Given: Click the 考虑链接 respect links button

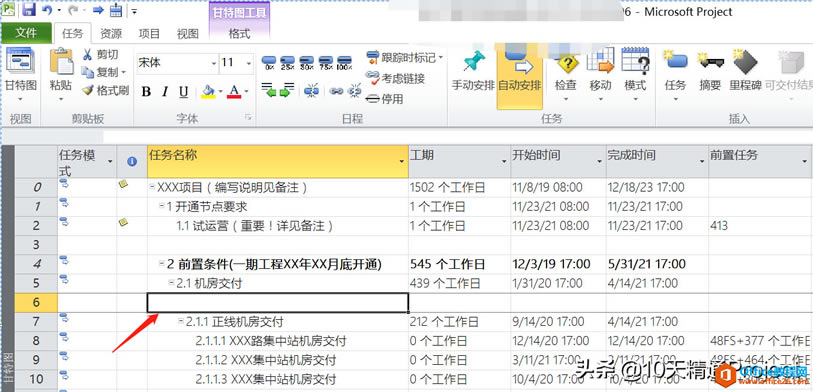Looking at the screenshot, I should pyautogui.click(x=396, y=78).
